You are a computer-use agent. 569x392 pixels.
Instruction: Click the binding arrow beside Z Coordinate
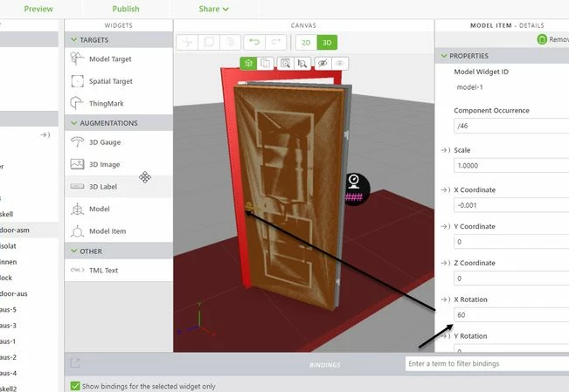click(x=445, y=264)
